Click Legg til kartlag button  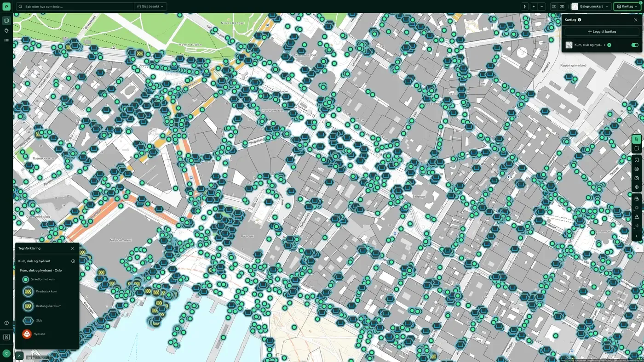click(602, 32)
